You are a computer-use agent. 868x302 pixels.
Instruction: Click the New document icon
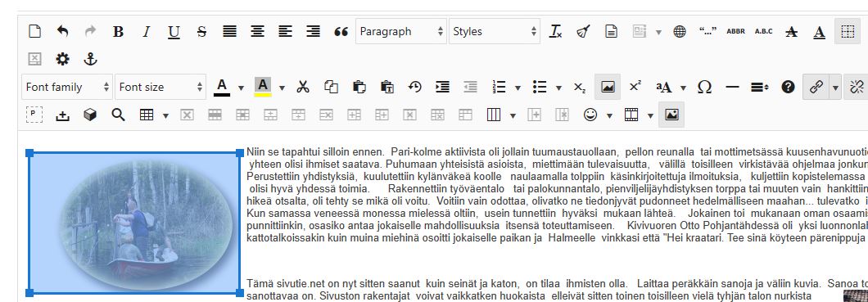35,32
